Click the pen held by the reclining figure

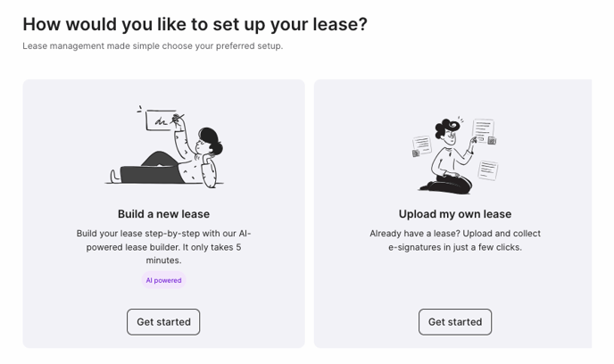coord(178,118)
